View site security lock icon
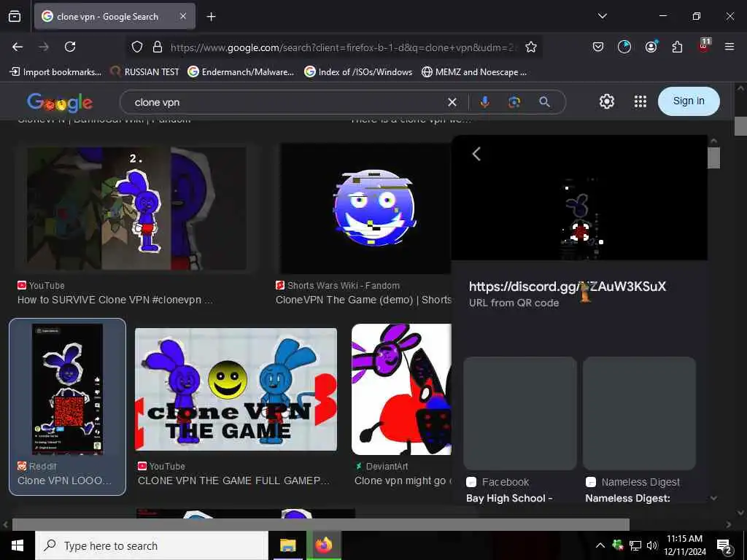The width and height of the screenshot is (747, 560). [x=158, y=47]
